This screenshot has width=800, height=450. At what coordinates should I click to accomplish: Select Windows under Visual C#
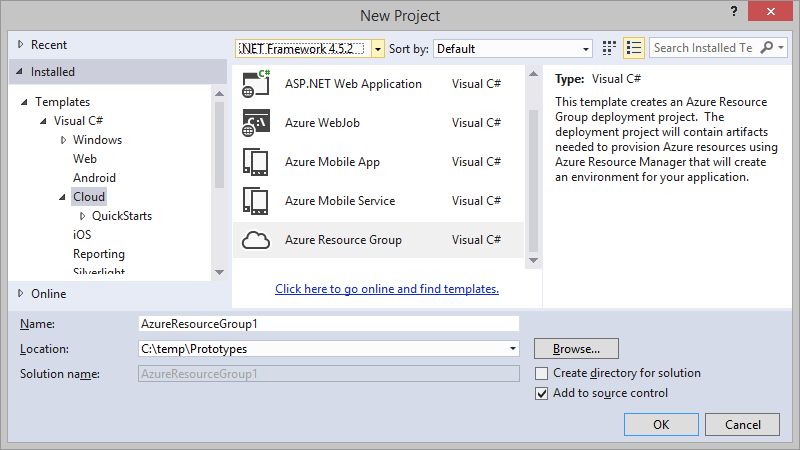(97, 140)
